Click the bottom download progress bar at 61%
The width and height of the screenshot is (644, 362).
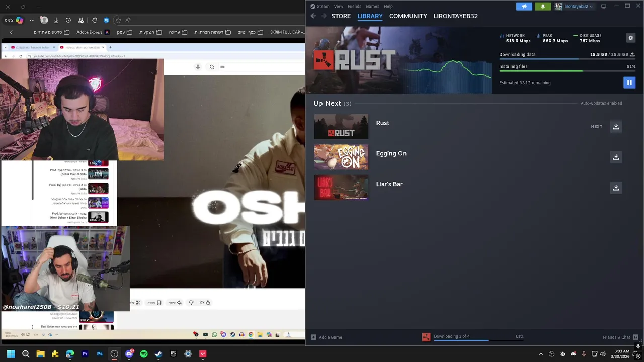478,340
